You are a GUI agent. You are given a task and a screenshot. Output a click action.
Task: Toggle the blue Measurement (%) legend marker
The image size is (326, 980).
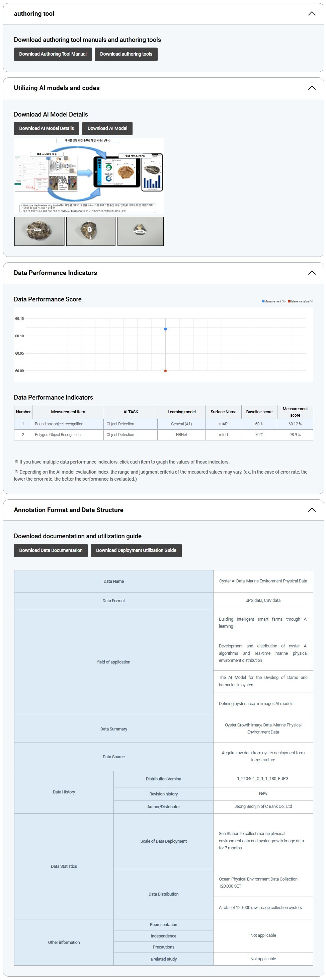(x=263, y=301)
